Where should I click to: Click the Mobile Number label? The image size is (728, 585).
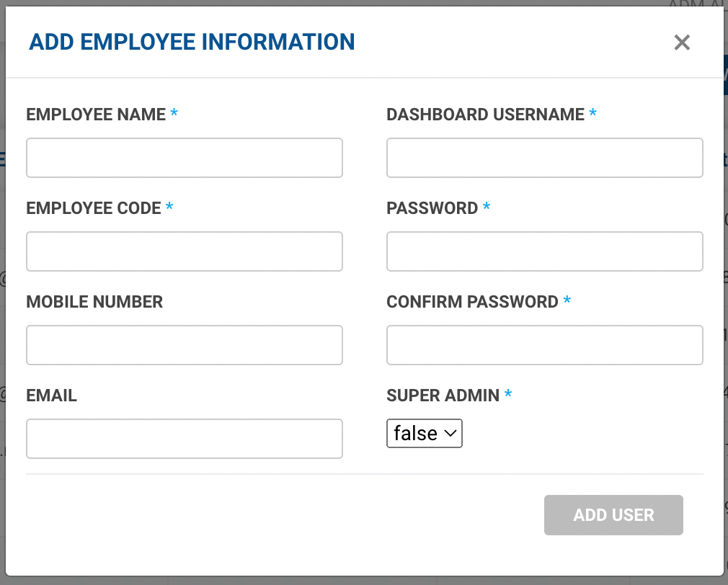94,302
